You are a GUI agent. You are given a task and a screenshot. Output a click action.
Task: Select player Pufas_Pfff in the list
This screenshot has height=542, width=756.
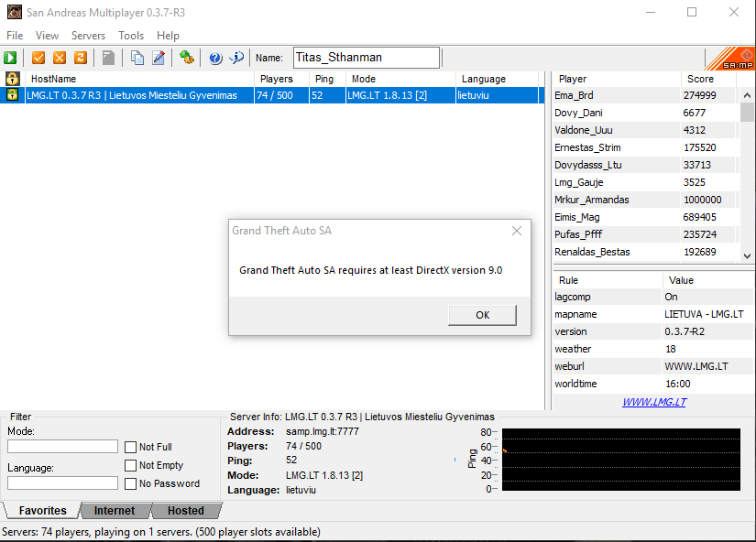click(x=645, y=234)
